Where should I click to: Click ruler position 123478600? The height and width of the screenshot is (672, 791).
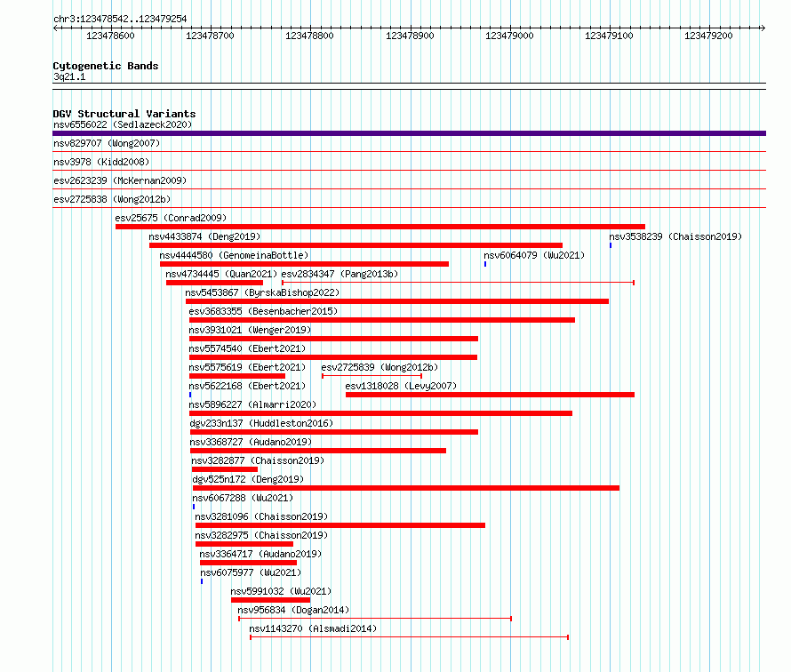coord(110,36)
